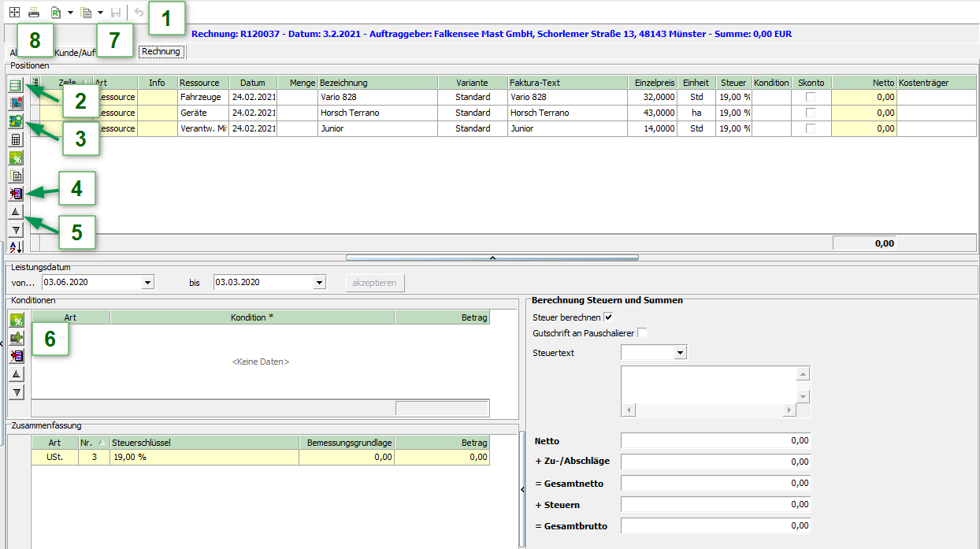
Task: Click the Gesamtbrutto amount field
Action: (715, 525)
